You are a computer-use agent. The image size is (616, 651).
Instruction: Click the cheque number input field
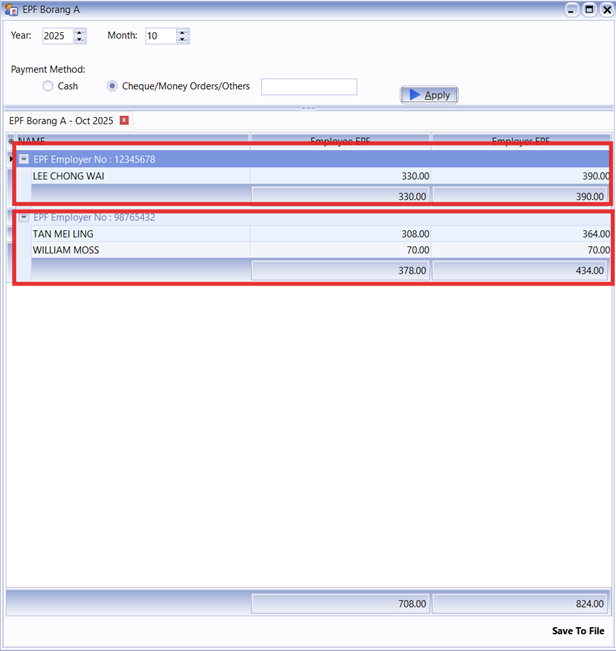(308, 87)
